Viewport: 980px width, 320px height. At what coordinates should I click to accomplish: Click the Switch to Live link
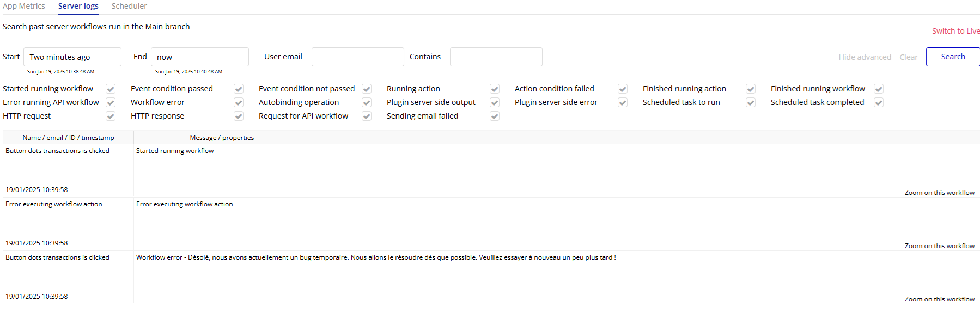pos(955,31)
